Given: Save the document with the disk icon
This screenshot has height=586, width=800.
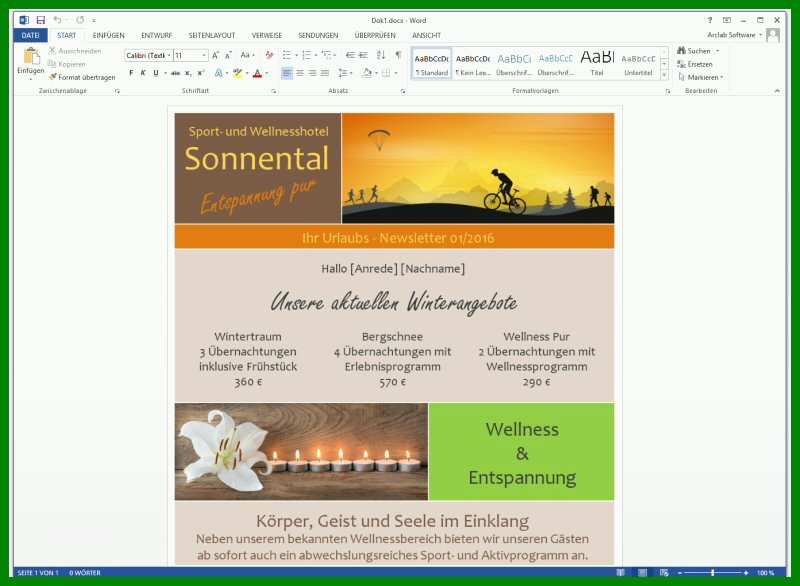Looking at the screenshot, I should (41, 20).
